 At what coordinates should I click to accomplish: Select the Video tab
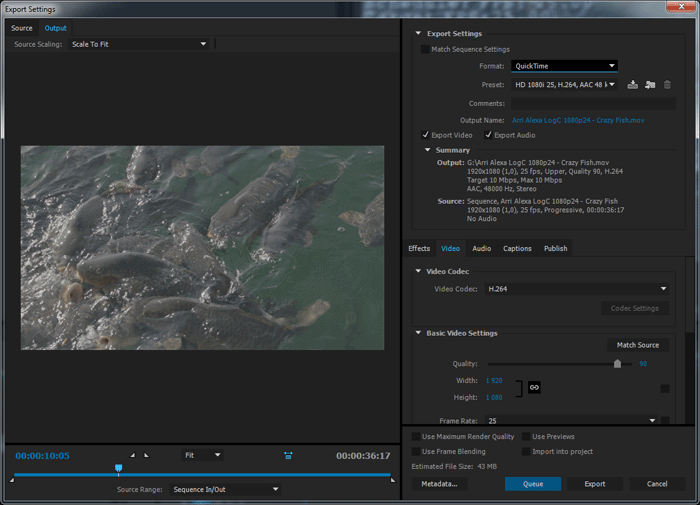[450, 248]
